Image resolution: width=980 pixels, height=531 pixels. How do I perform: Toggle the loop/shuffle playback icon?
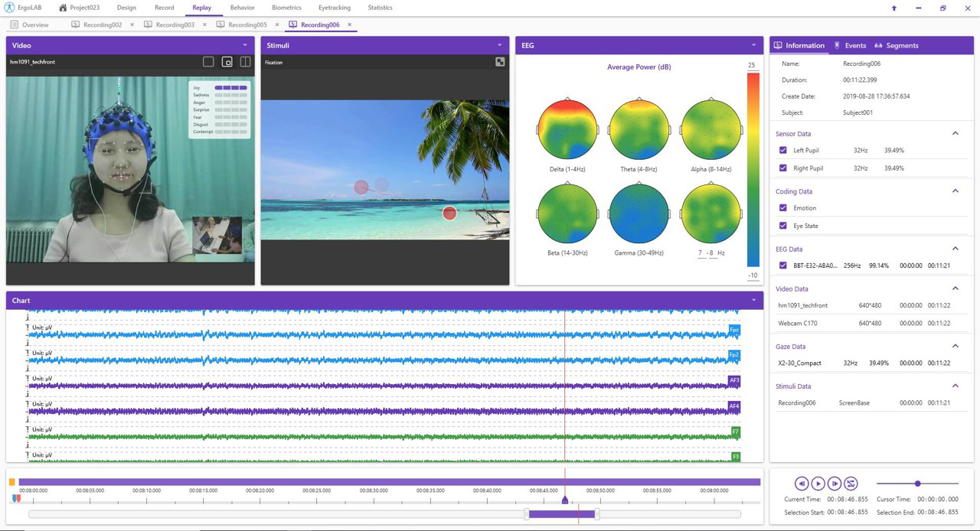(851, 484)
